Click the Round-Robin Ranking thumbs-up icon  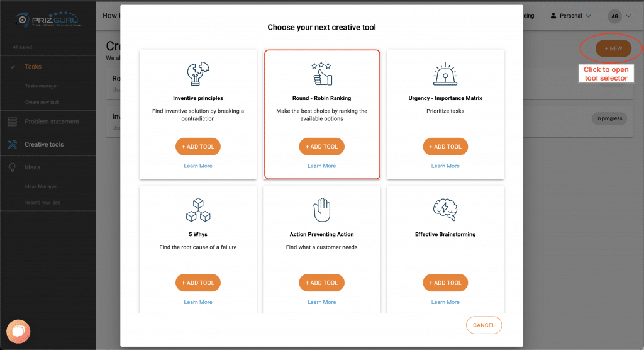tap(321, 74)
